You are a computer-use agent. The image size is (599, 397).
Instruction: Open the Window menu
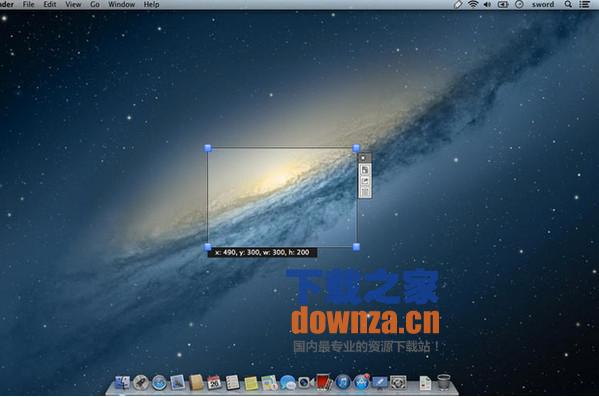(x=121, y=4)
